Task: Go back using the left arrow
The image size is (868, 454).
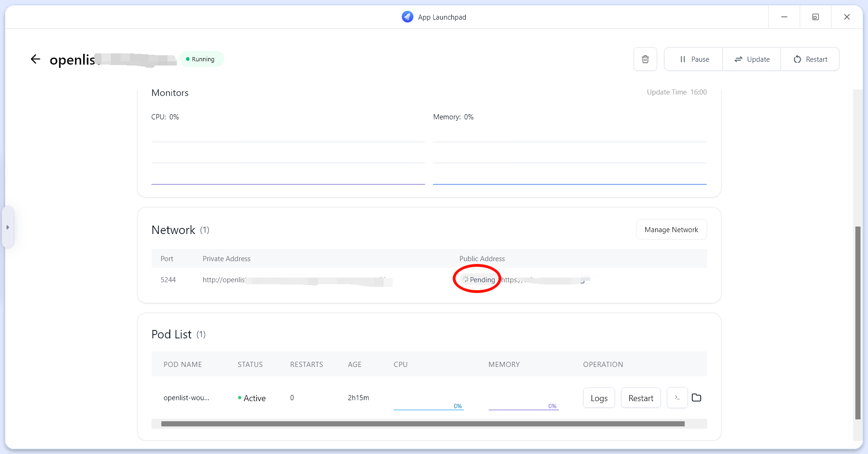Action: 36,59
